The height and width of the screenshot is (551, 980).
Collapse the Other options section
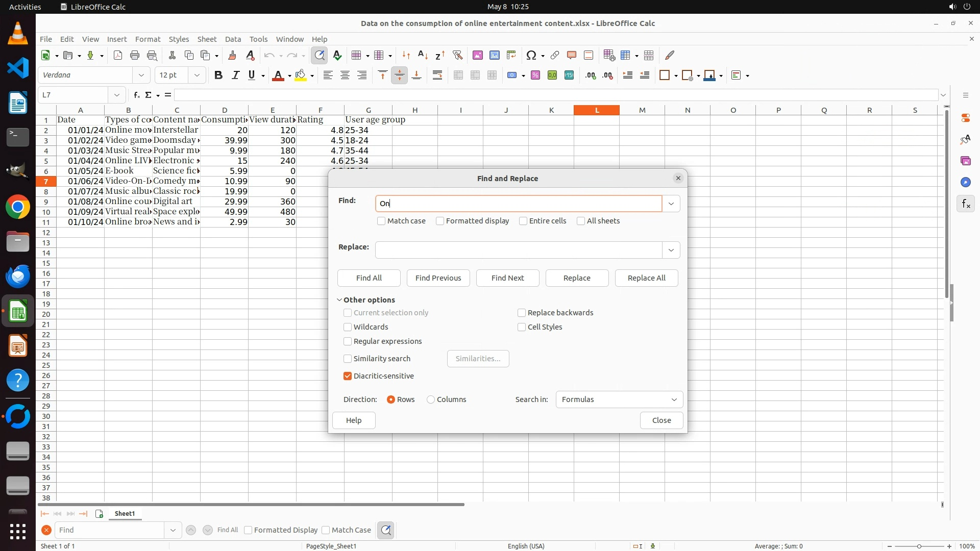tap(339, 300)
